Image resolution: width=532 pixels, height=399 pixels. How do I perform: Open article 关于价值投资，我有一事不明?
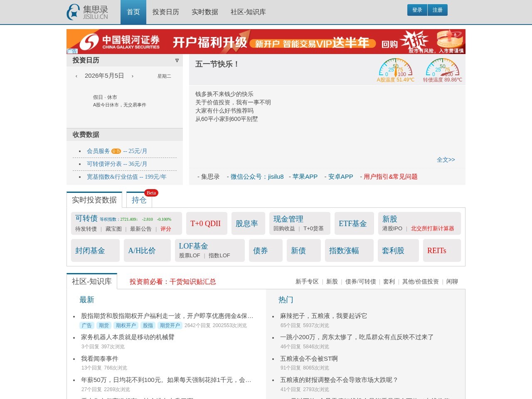[233, 103]
